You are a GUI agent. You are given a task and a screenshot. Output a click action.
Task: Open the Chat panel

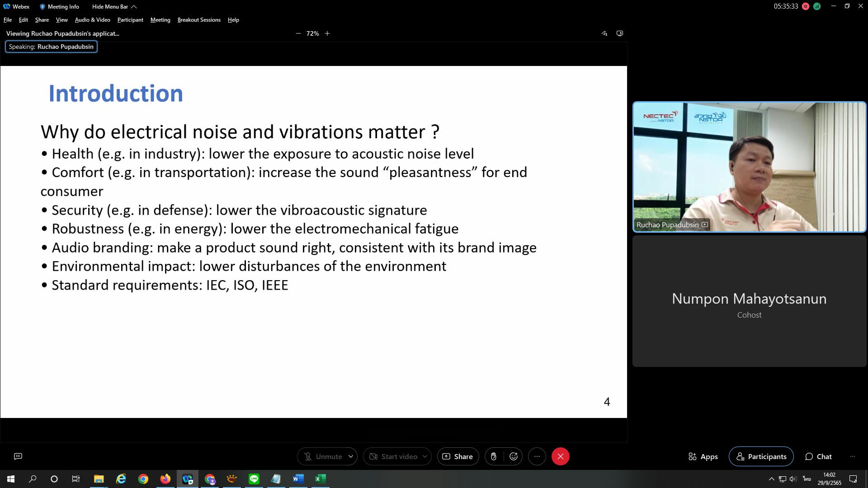click(818, 456)
